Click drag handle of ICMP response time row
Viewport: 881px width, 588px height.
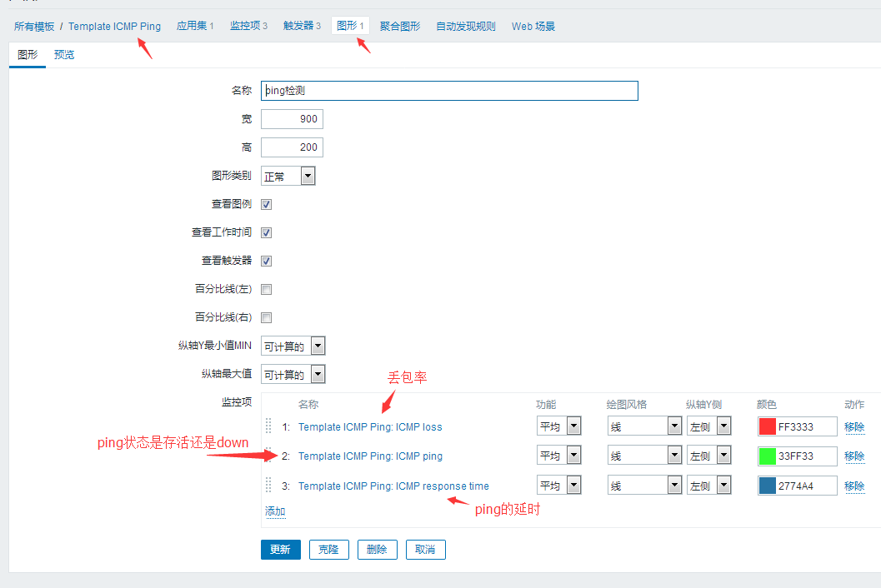(268, 486)
